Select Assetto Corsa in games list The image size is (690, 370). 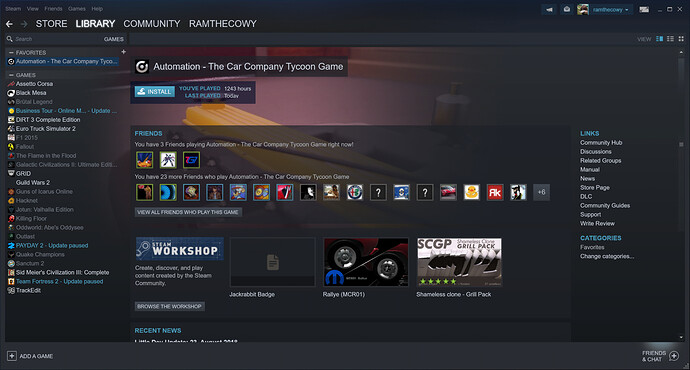tap(34, 84)
